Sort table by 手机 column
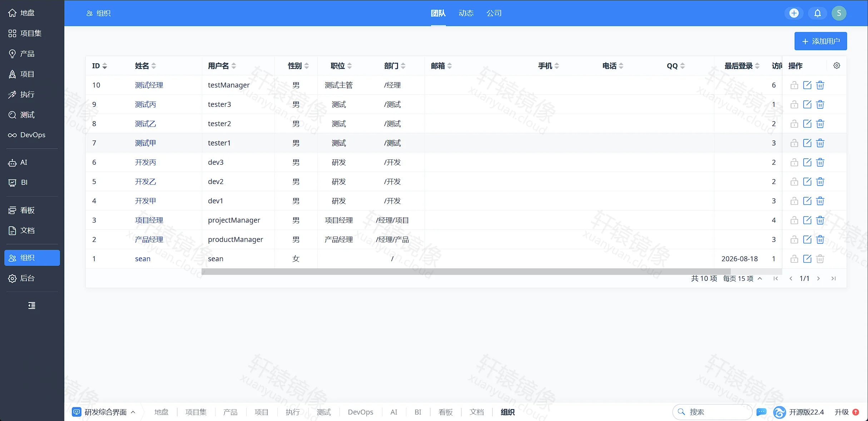 coord(549,66)
